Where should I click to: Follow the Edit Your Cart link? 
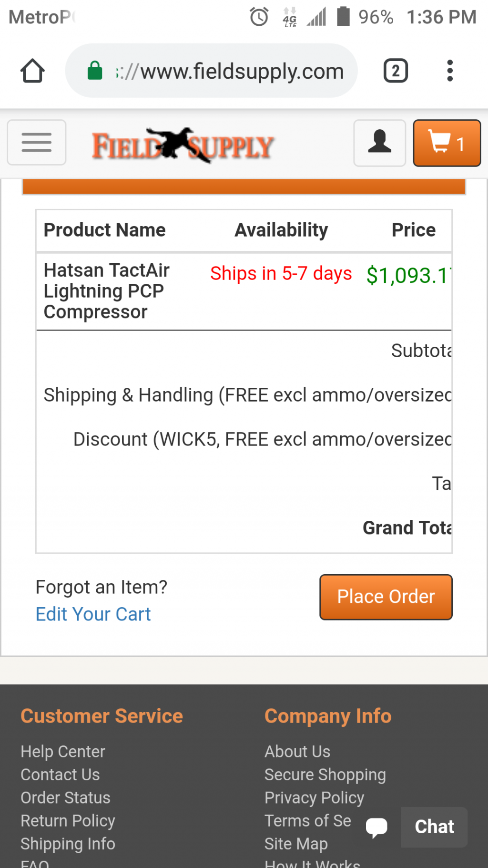(x=93, y=614)
